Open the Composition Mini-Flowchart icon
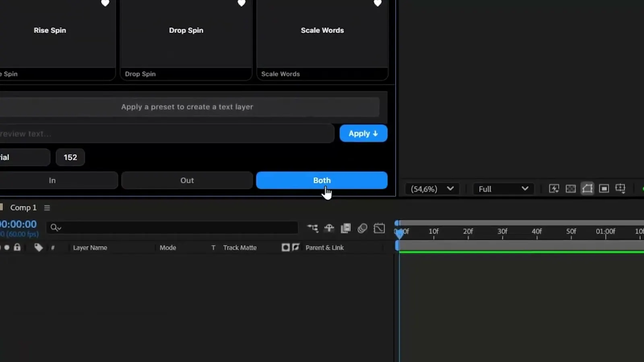644x362 pixels. pyautogui.click(x=312, y=228)
